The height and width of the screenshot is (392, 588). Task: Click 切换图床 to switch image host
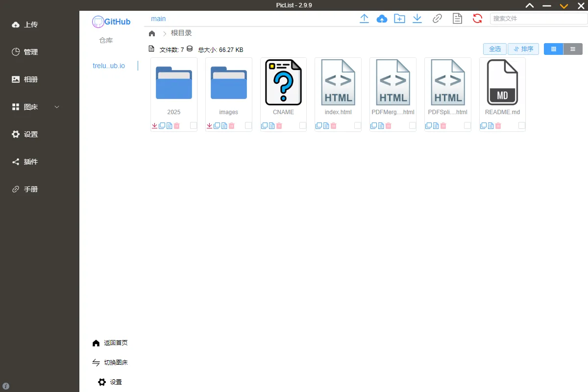[116, 363]
